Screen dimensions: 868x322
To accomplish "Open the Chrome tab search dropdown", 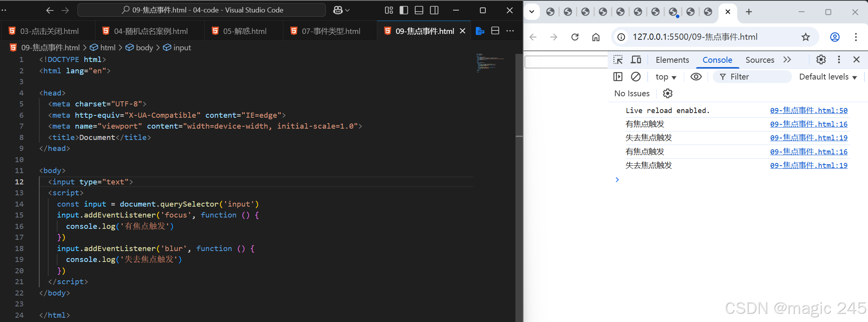I will 532,12.
